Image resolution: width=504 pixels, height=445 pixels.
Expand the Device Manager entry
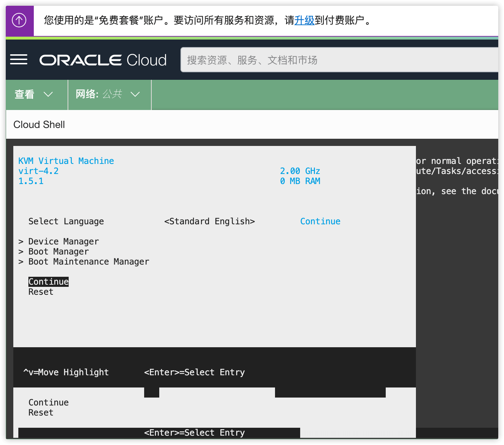click(63, 242)
